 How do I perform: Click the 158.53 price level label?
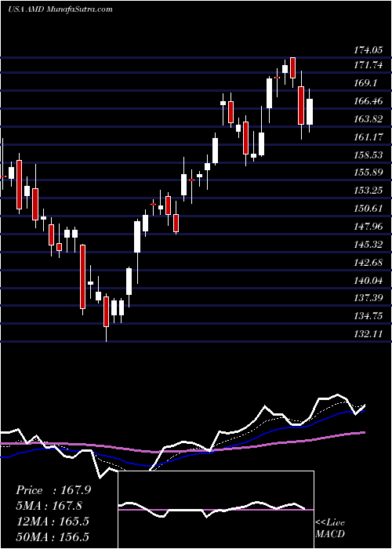[x=368, y=155]
